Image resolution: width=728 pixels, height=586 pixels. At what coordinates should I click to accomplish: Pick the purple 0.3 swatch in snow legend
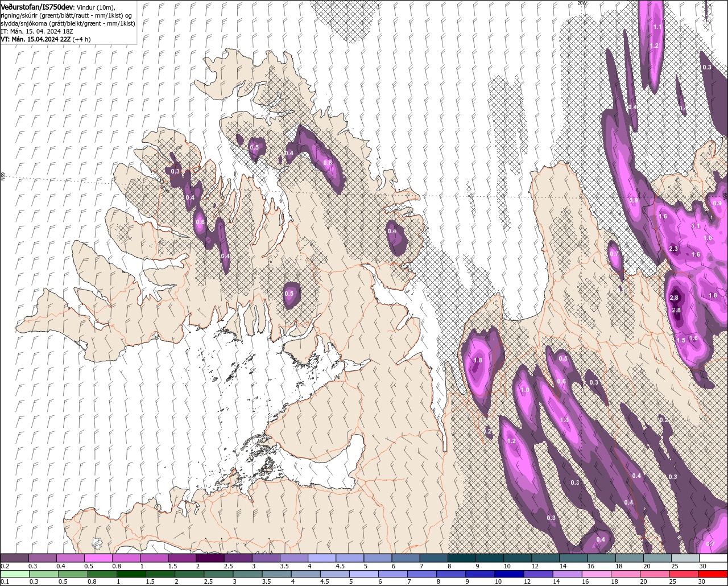tap(43, 558)
